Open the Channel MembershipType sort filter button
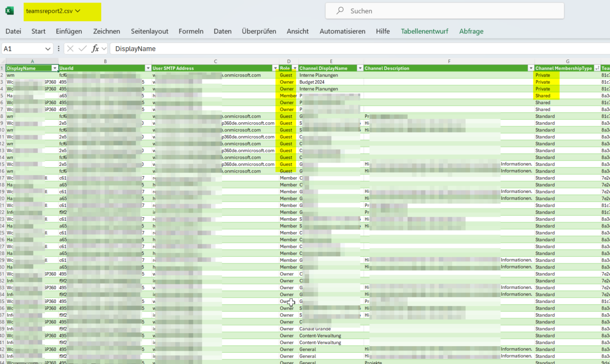This screenshot has width=610, height=364. coord(596,68)
